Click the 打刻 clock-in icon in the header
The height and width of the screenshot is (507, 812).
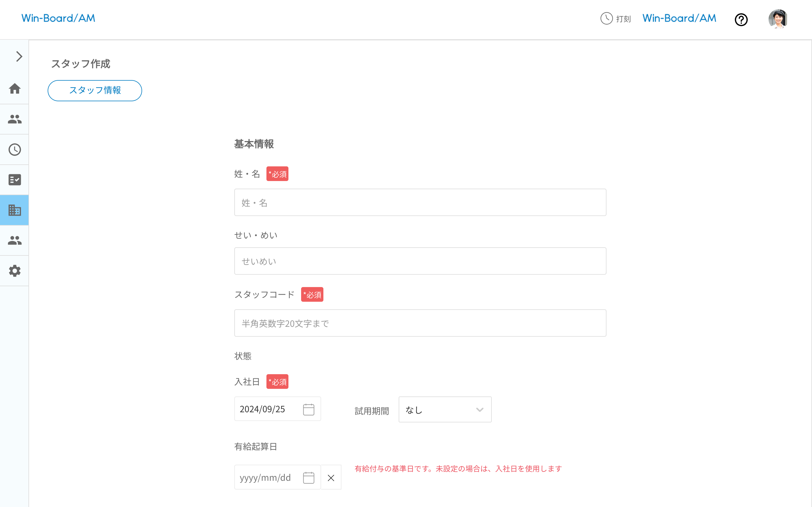[606, 19]
